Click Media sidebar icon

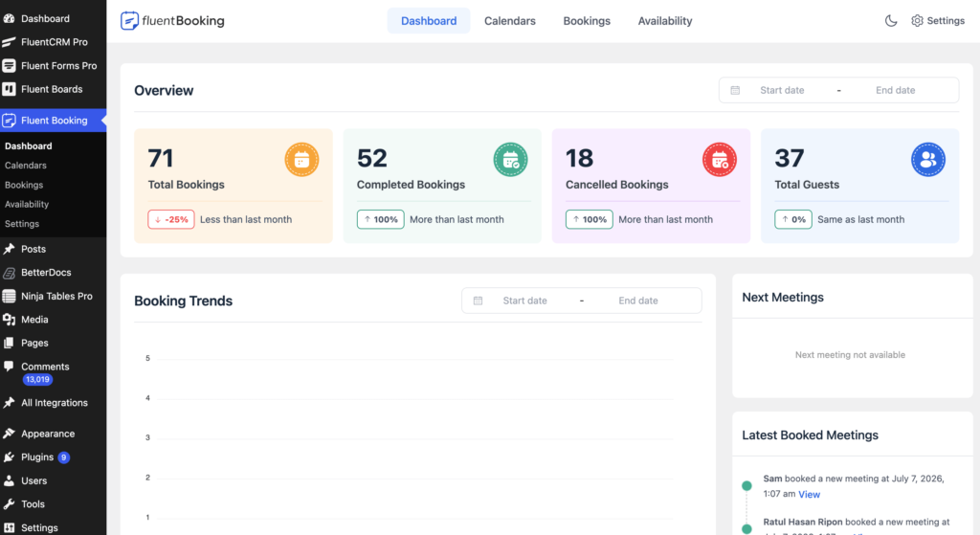click(x=9, y=320)
